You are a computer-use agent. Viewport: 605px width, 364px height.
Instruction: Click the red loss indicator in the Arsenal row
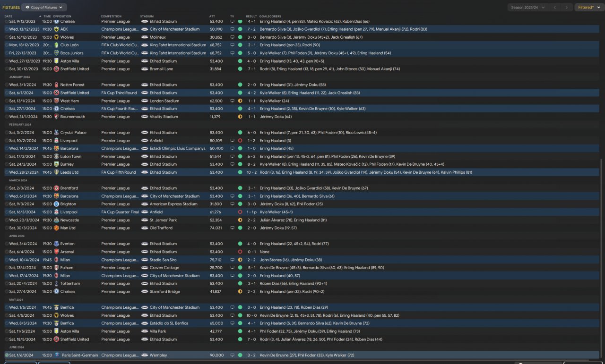pos(240,252)
